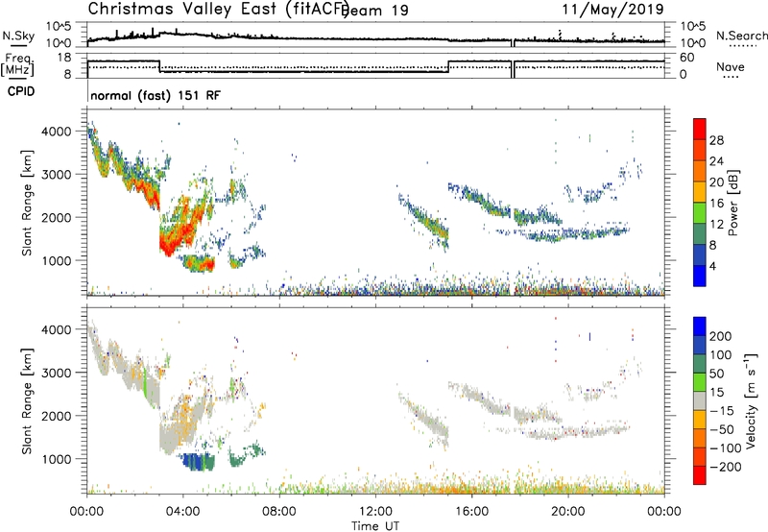Click the "16" label on Power colorbar
The height and width of the screenshot is (532, 768).
[x=716, y=204]
